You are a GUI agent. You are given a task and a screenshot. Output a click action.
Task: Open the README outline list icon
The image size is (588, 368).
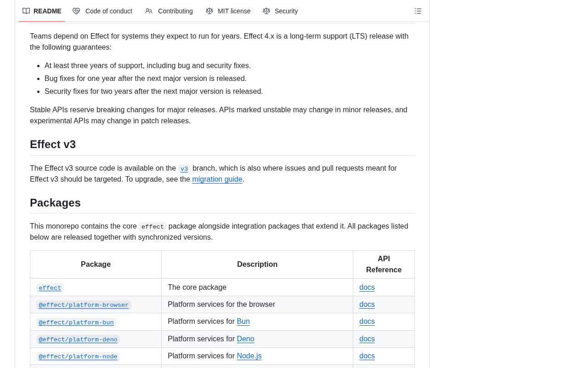pyautogui.click(x=418, y=11)
